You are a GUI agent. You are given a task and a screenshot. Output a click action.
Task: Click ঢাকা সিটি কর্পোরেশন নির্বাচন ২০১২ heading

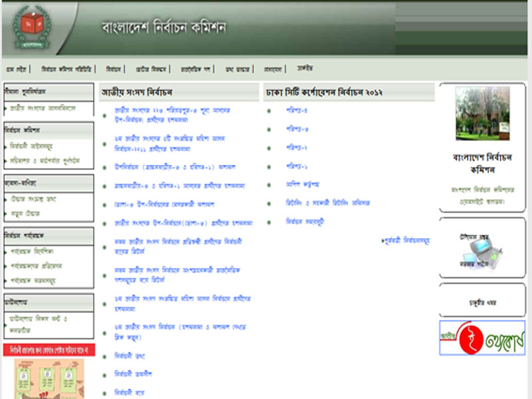point(324,92)
